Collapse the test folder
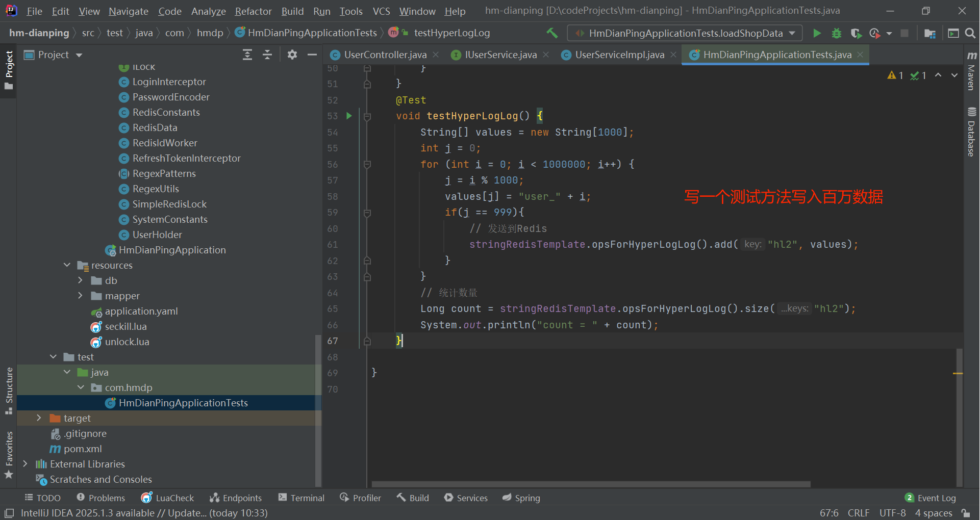This screenshot has width=980, height=520. 53,357
